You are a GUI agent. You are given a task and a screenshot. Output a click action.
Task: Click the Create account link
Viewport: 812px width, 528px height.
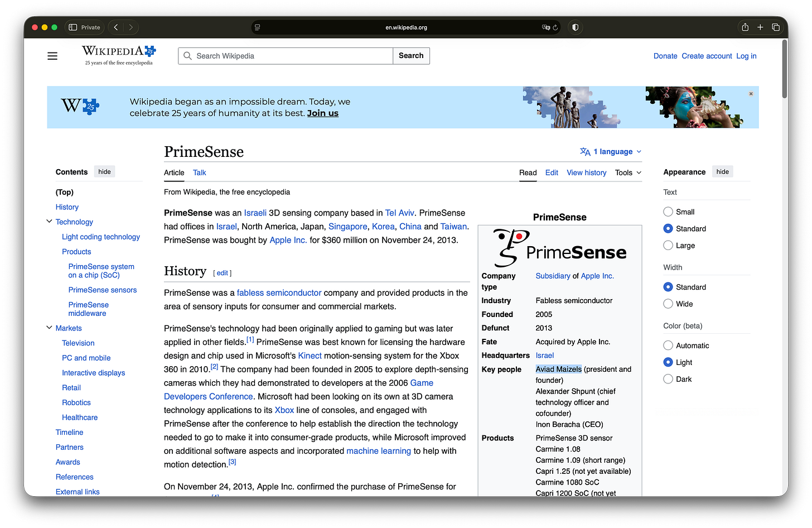tap(707, 56)
